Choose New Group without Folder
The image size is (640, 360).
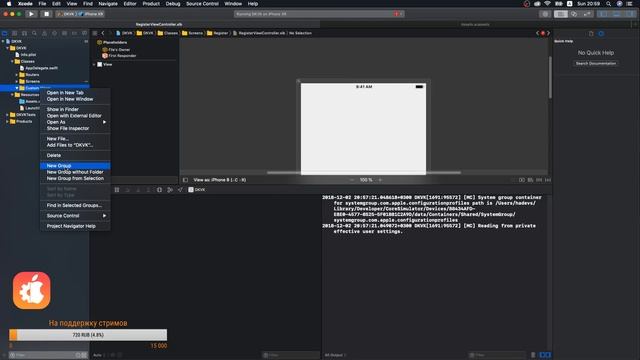click(75, 172)
